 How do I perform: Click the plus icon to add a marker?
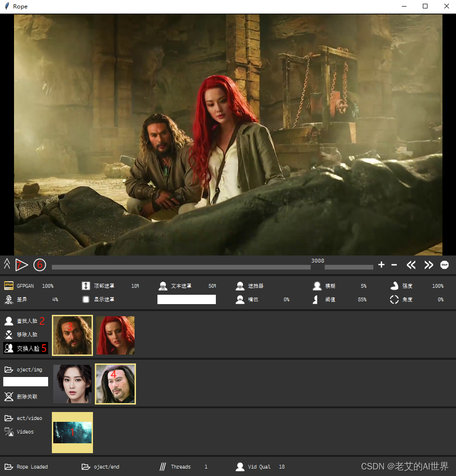pos(381,265)
